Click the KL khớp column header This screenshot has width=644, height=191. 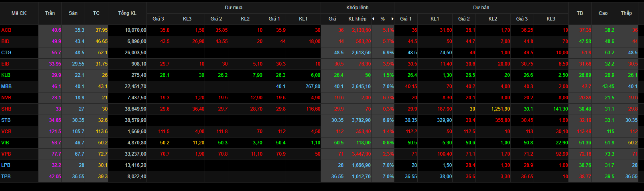[x=357, y=19]
